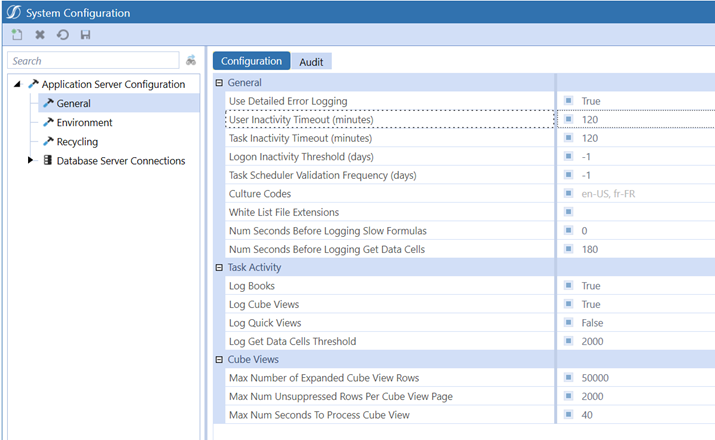
Task: Open the Environment tree item
Action: click(x=84, y=122)
